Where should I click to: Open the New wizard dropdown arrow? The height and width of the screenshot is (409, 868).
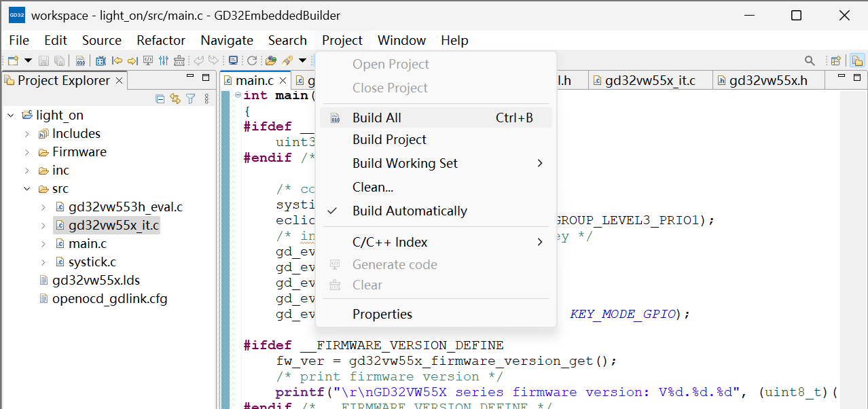[28, 60]
